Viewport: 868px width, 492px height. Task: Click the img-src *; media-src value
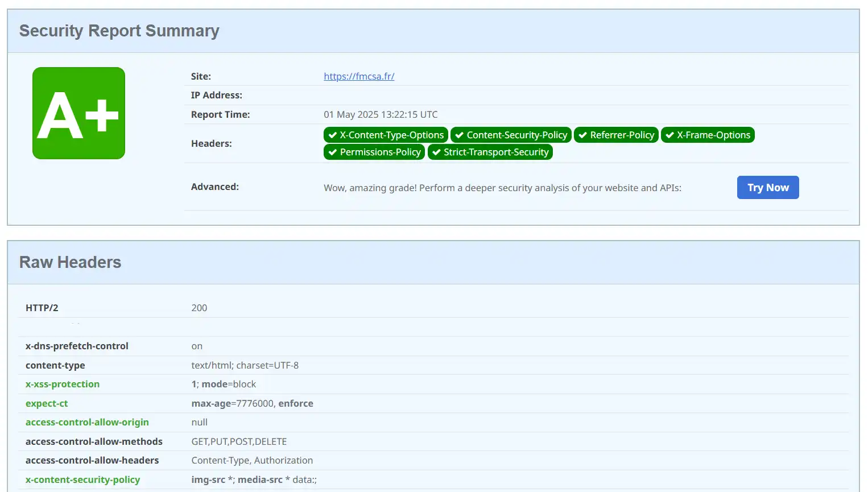[x=254, y=479]
